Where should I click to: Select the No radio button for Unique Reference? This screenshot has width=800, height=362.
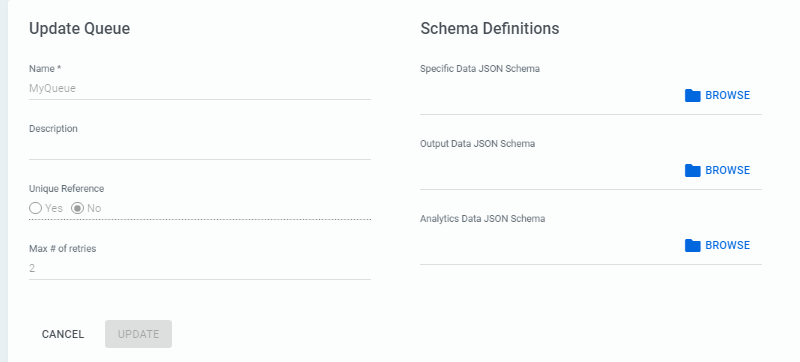point(77,208)
